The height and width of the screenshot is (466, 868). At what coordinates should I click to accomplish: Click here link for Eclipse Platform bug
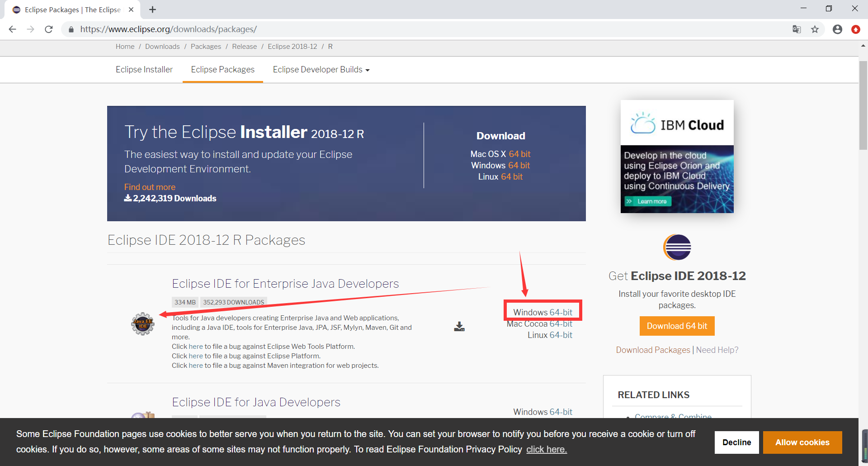(x=196, y=356)
